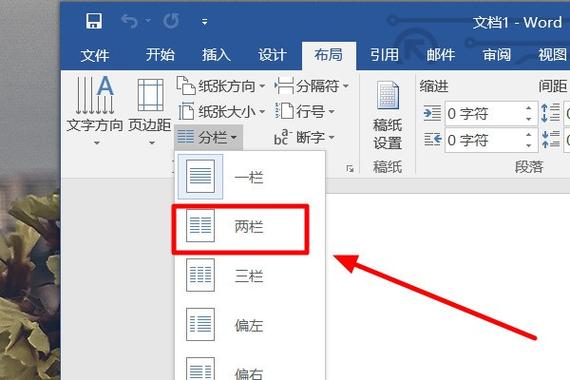
Task: Undo the last action
Action: point(129,21)
